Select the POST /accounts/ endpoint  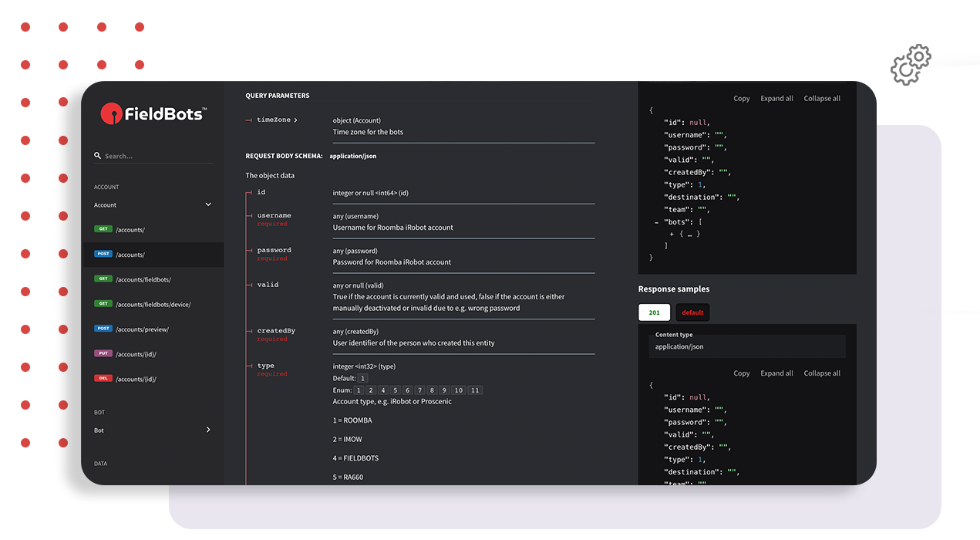coord(139,253)
